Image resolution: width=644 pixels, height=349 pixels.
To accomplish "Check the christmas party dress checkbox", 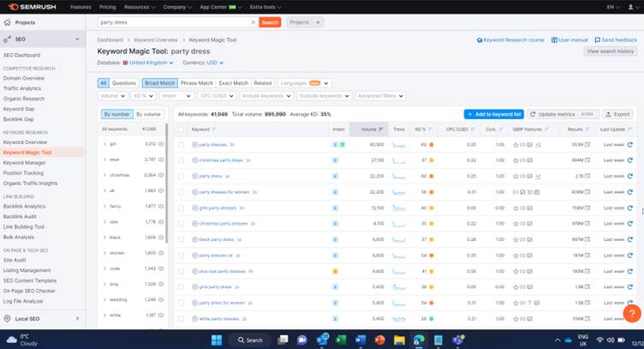I will pos(181,160).
